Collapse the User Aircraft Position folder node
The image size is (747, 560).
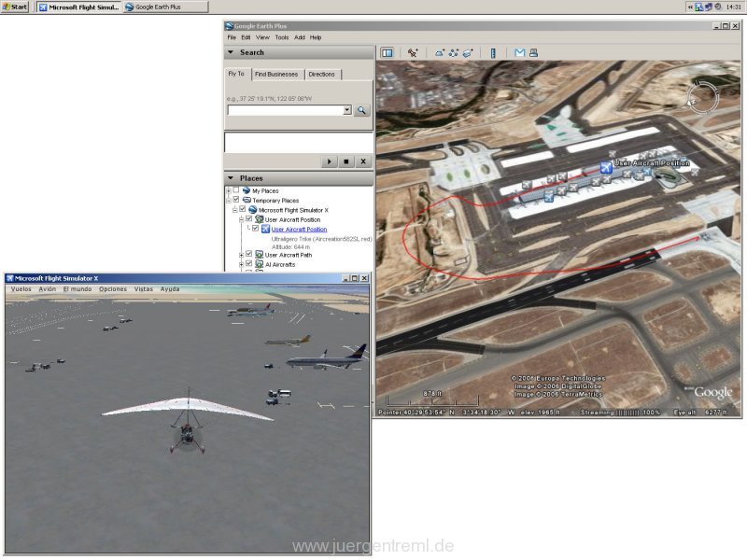pyautogui.click(x=241, y=219)
